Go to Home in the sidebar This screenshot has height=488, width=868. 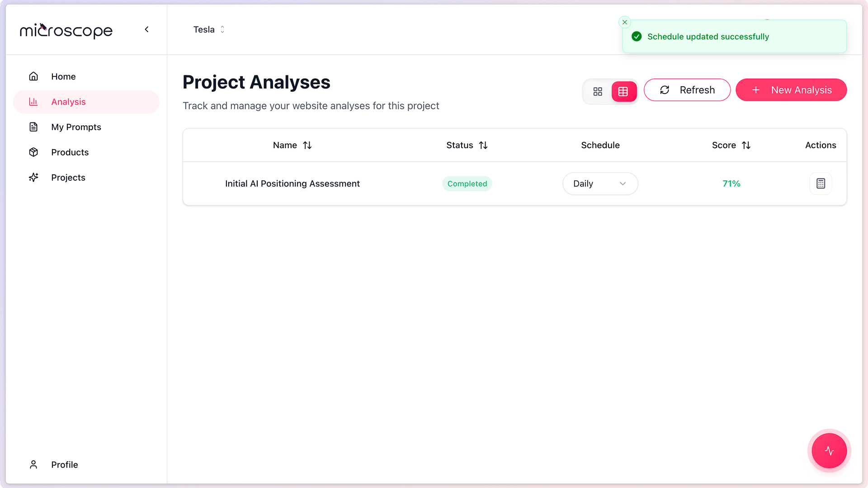63,76
